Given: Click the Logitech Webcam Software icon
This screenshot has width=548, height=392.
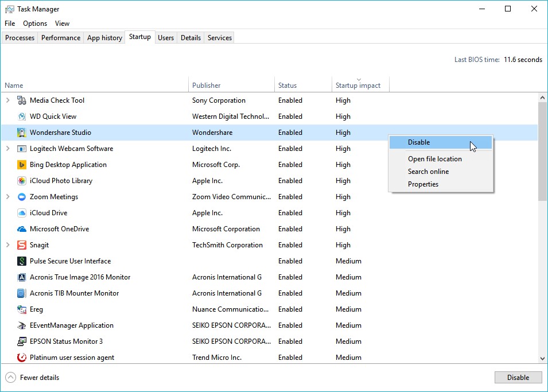Looking at the screenshot, I should [x=22, y=149].
